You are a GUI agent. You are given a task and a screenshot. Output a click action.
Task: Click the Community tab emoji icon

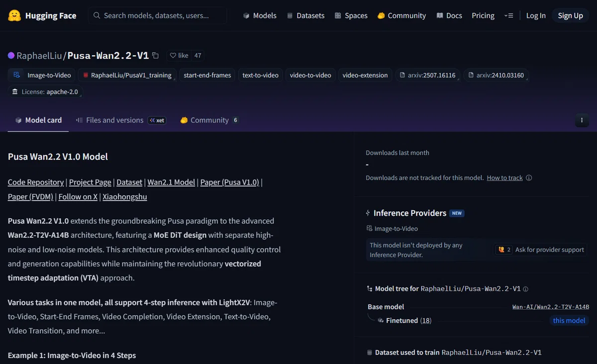point(184,120)
